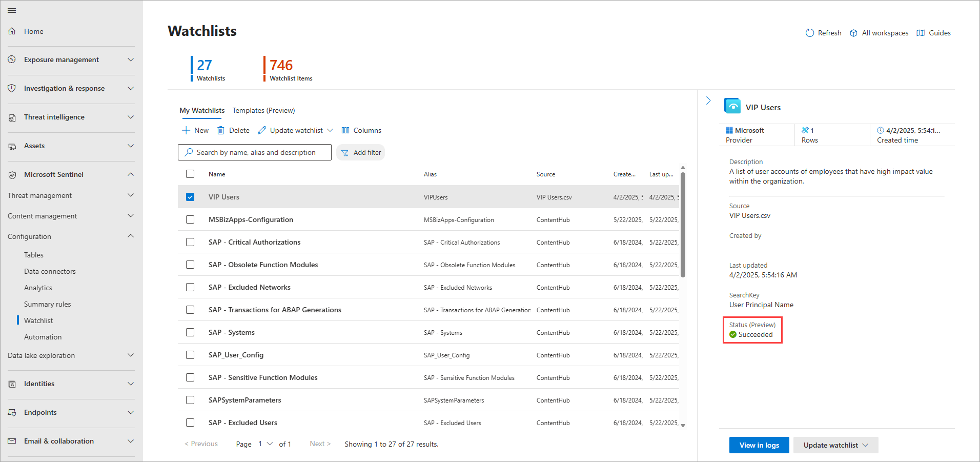The width and height of the screenshot is (980, 462).
Task: Click the Investigation & response shield icon
Action: 12,88
